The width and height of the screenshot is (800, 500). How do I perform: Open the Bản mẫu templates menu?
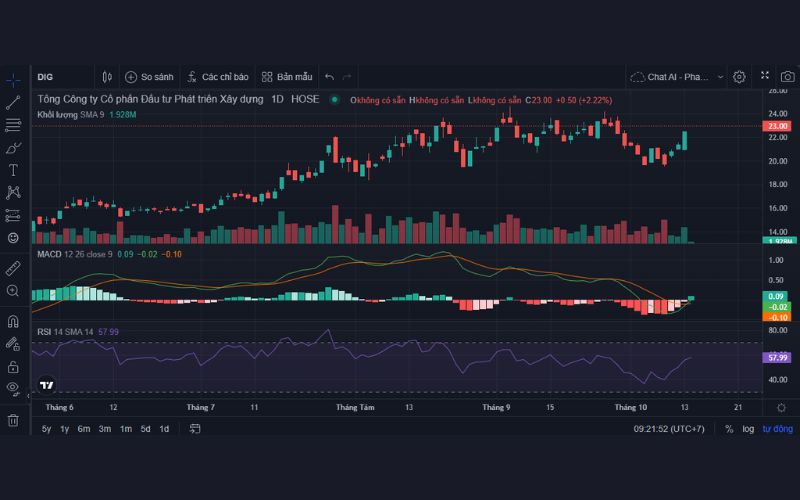(286, 76)
